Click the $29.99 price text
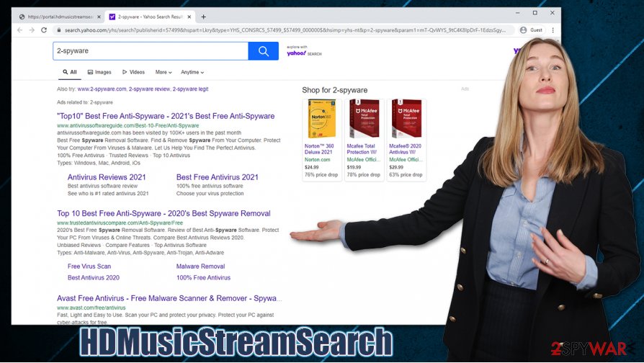The image size is (644, 363). (x=396, y=167)
